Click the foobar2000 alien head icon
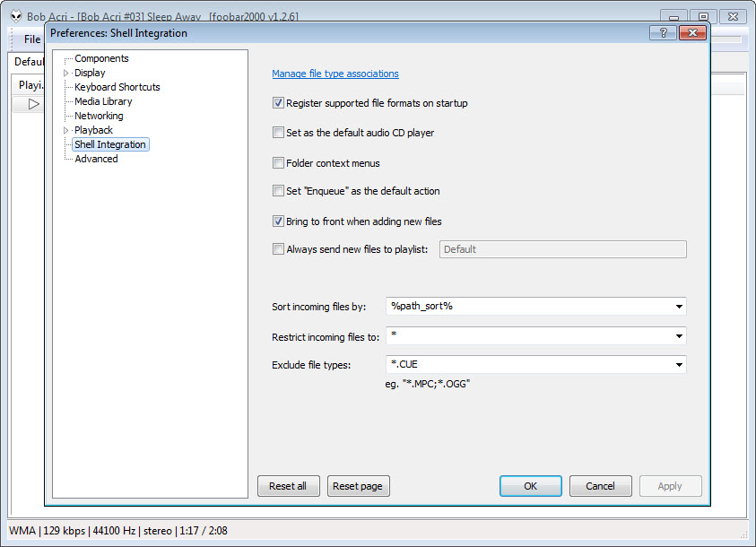 tap(16, 16)
